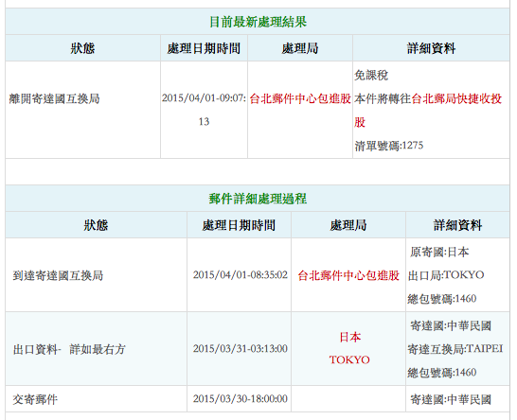Click the 目前最新處理結果 section header

[x=258, y=22]
